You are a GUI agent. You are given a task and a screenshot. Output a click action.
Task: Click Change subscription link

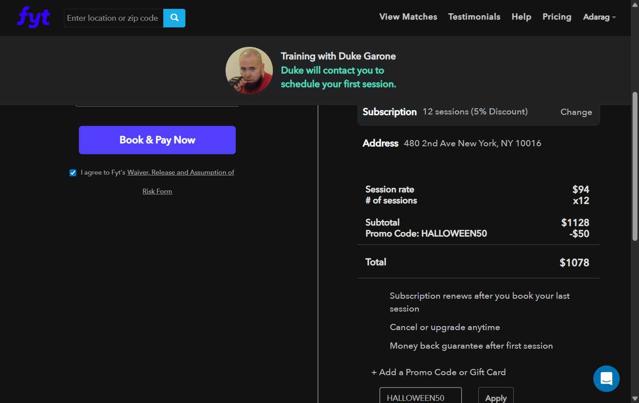(x=576, y=112)
